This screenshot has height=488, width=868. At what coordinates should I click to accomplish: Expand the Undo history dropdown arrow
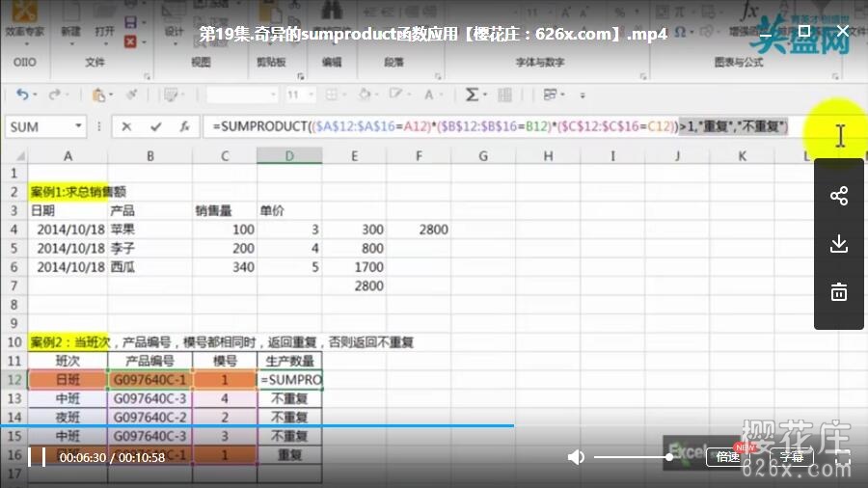35,95
